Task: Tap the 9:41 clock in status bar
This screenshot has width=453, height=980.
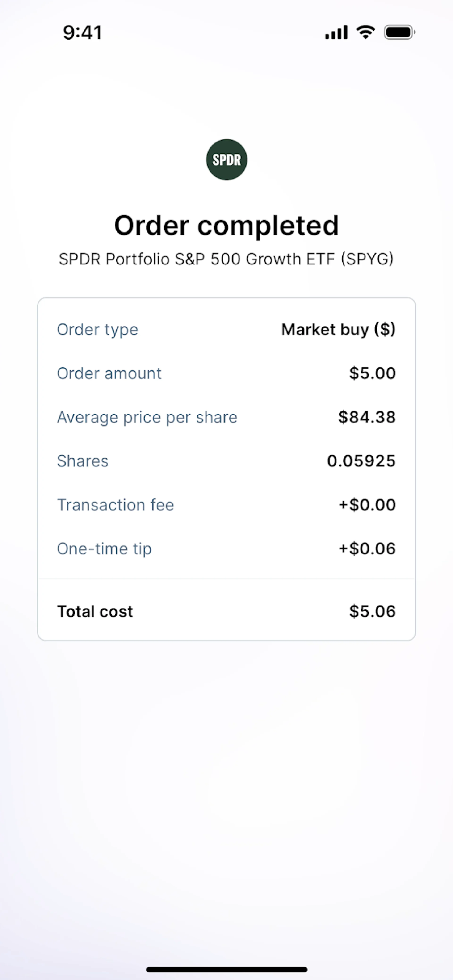Action: click(x=83, y=32)
